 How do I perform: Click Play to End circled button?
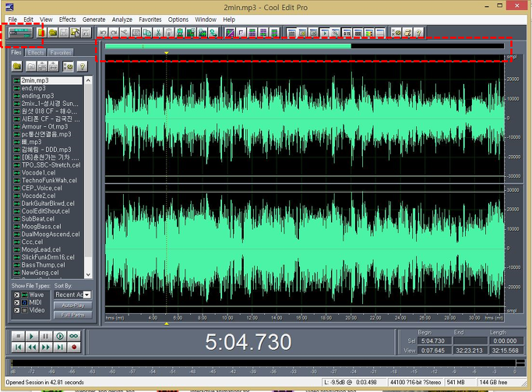(x=60, y=336)
